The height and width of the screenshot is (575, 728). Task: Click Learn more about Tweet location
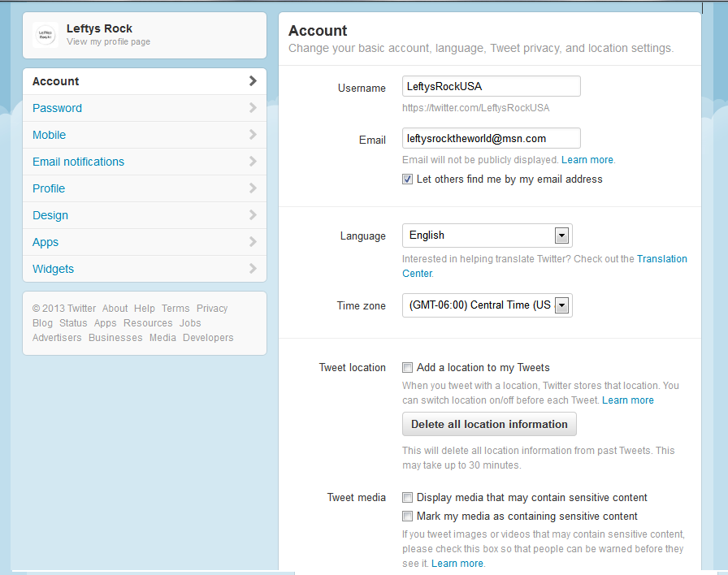(x=628, y=400)
